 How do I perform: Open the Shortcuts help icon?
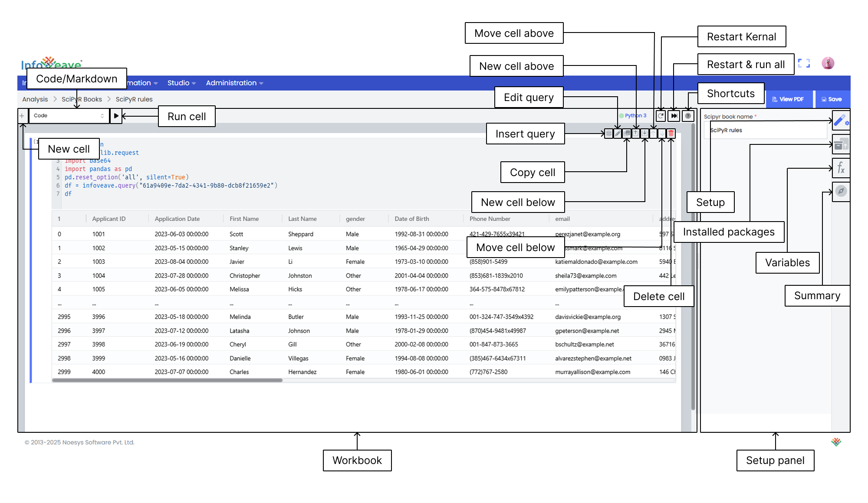point(688,116)
